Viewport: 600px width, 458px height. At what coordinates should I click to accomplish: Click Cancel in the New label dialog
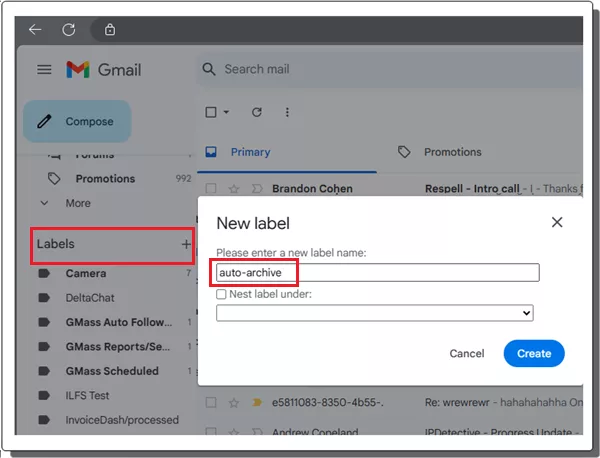pyautogui.click(x=467, y=353)
